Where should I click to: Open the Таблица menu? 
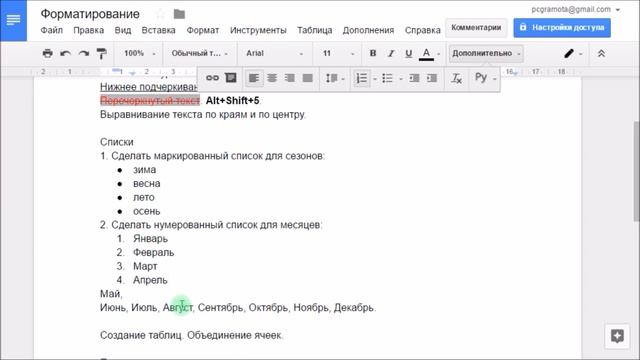(x=314, y=30)
